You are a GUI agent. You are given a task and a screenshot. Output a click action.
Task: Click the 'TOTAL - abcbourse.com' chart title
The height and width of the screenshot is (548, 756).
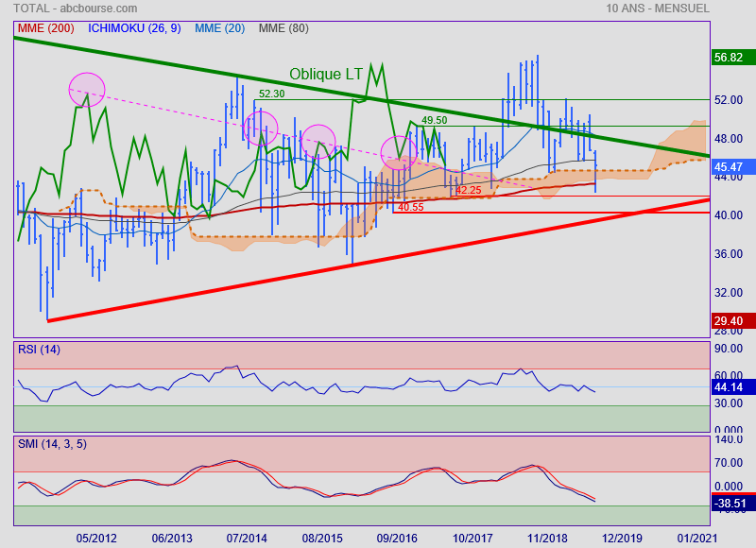point(76,9)
